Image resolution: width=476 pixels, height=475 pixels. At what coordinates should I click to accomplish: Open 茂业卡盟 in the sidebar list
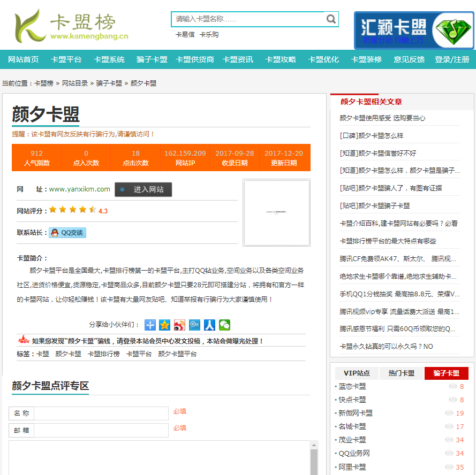352,440
